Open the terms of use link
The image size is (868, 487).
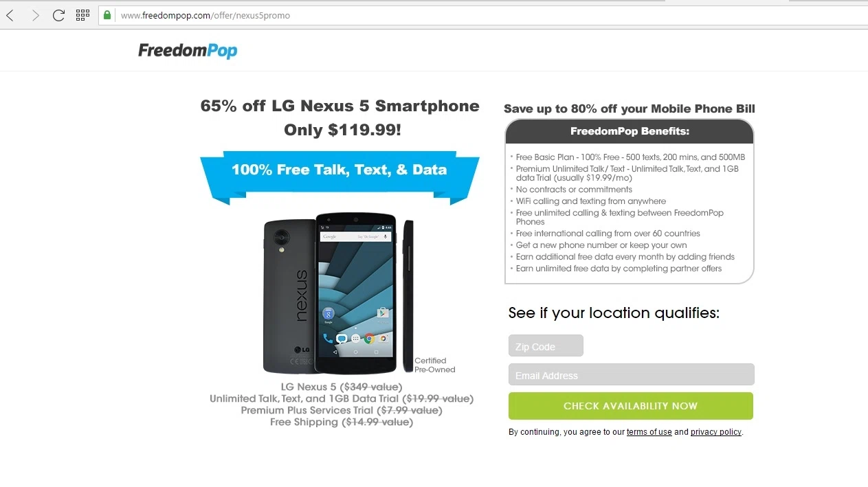tap(649, 432)
